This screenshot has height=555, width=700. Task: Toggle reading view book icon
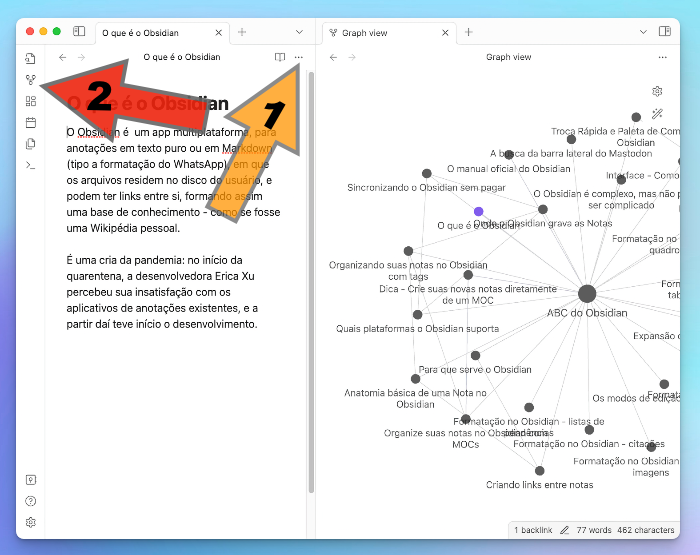pos(280,57)
